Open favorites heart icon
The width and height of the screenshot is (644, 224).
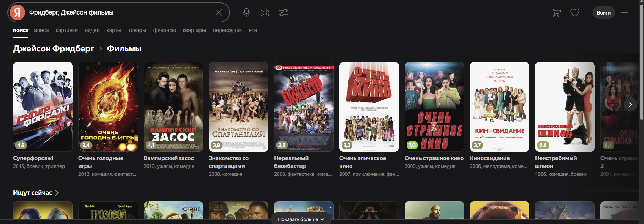click(575, 12)
